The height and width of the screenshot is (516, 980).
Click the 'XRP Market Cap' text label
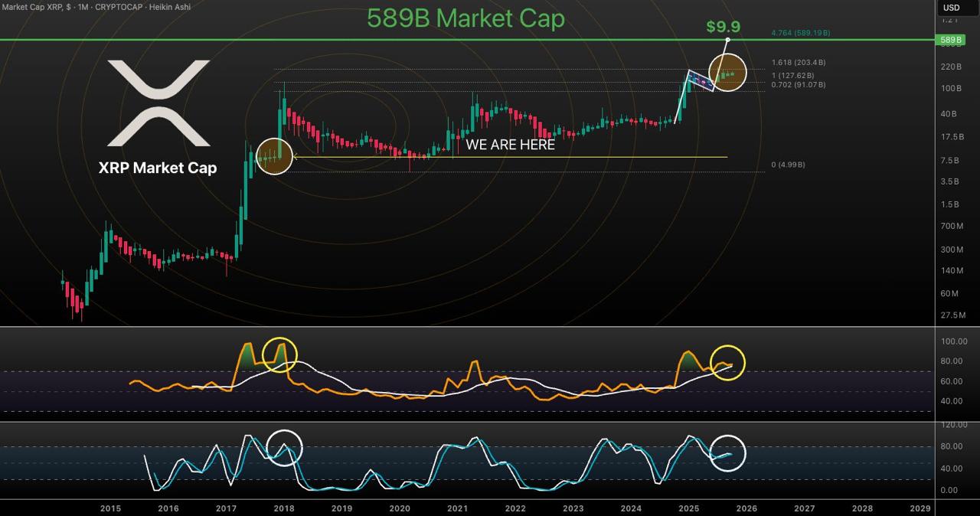[x=158, y=168]
